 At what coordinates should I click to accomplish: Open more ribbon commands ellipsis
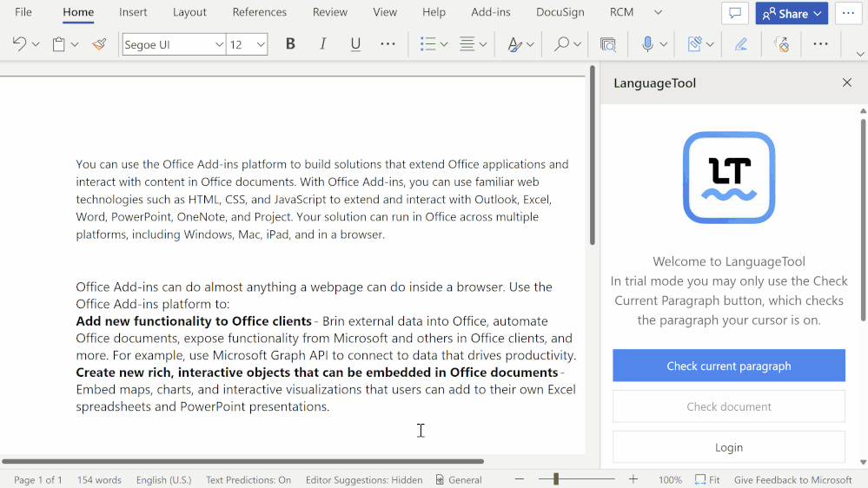(x=820, y=43)
